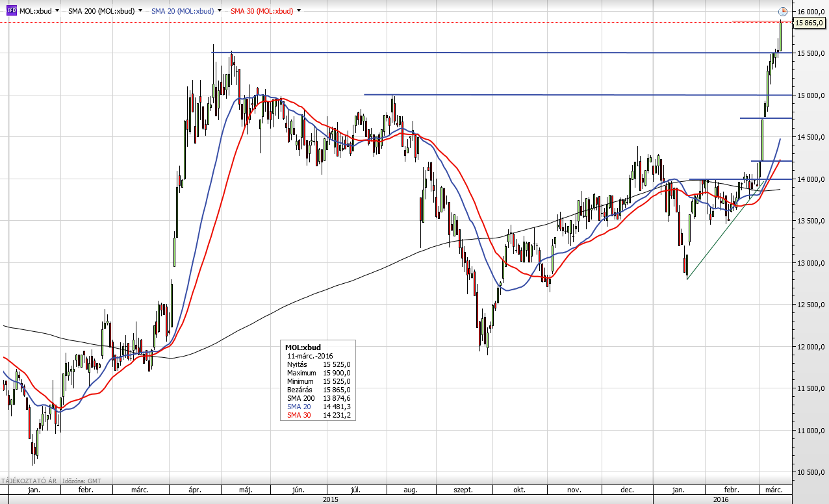Click the 14 000,0 price axis label
Image resolution: width=829 pixels, height=504 pixels.
pyautogui.click(x=810, y=180)
